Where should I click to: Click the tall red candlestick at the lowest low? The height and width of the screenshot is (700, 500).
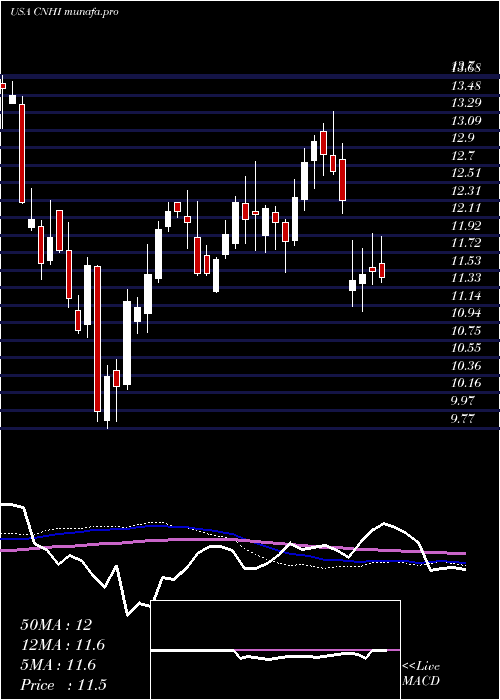[x=97, y=339]
